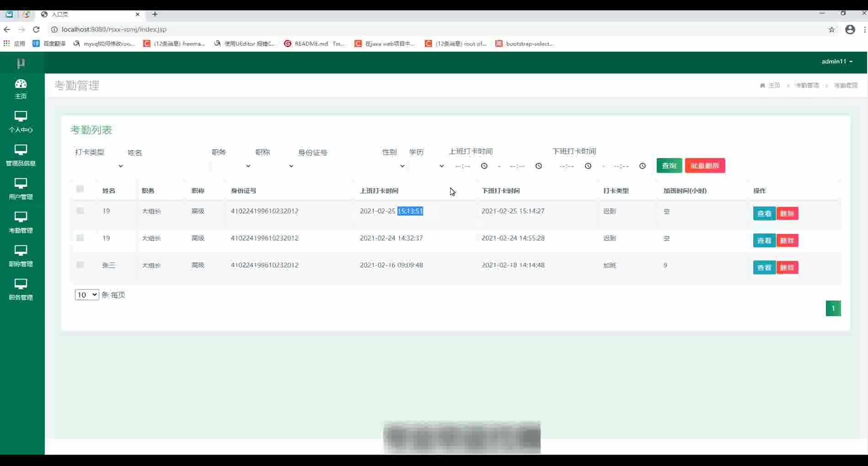Image resolution: width=868 pixels, height=466 pixels.
Task: Click the 加班 type cell in 张三 row
Action: [610, 265]
